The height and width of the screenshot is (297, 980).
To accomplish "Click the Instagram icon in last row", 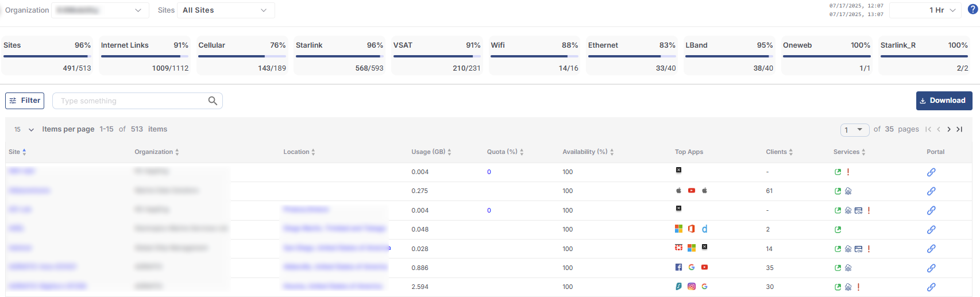I will tap(692, 287).
